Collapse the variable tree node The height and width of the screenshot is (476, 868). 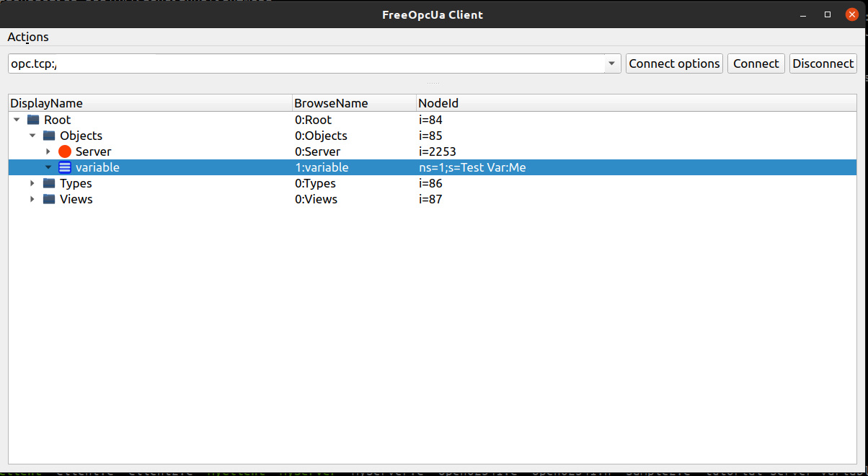(48, 167)
